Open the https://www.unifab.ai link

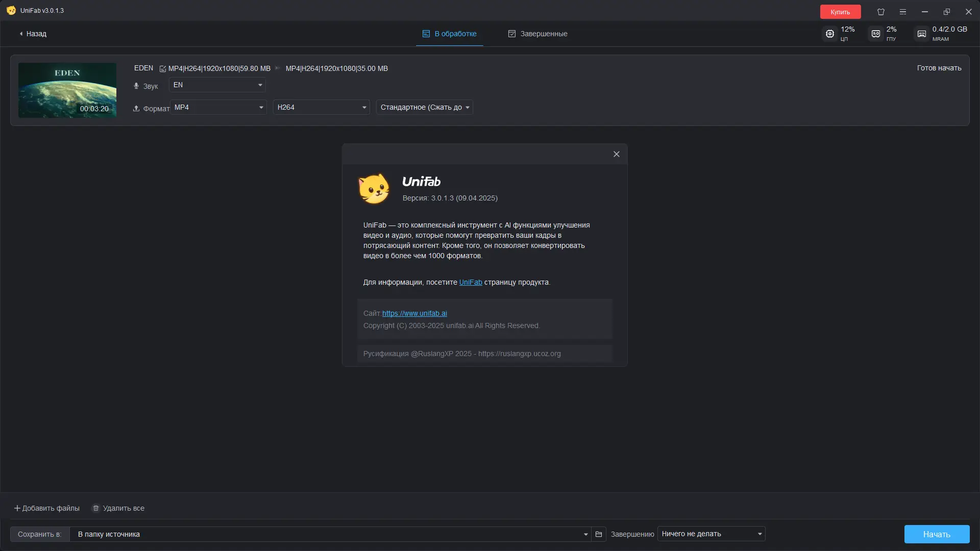[414, 314]
